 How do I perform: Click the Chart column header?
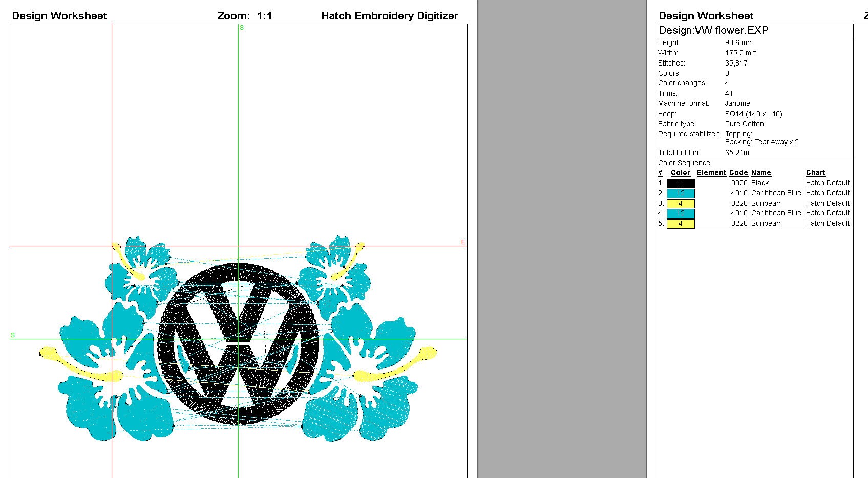tap(815, 172)
